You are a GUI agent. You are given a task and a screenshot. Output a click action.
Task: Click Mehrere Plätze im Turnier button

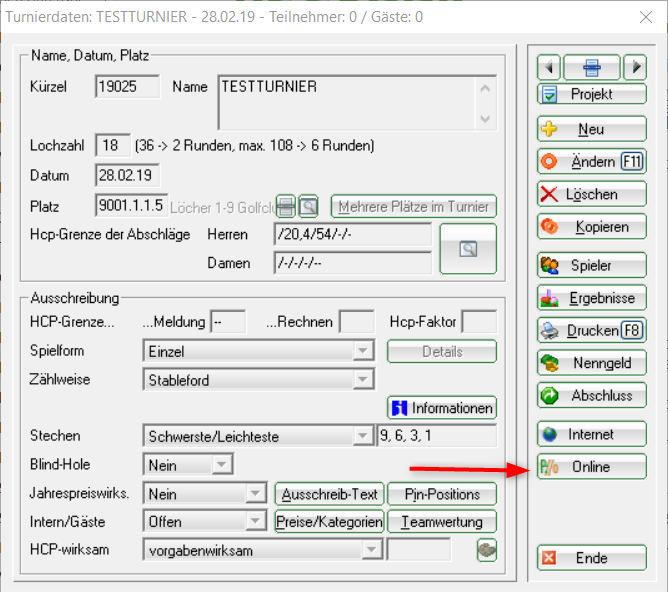point(414,207)
